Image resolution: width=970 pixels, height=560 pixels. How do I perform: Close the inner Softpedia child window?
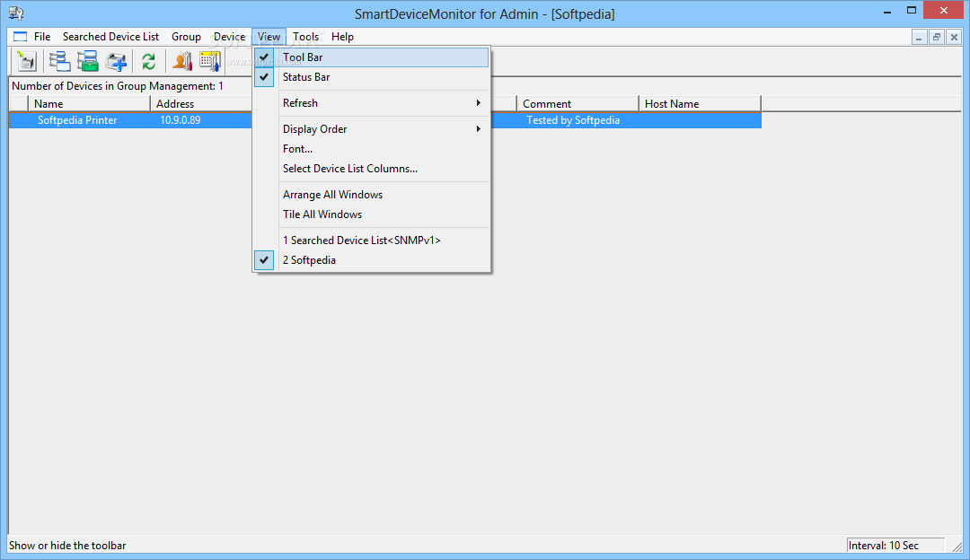(x=954, y=38)
